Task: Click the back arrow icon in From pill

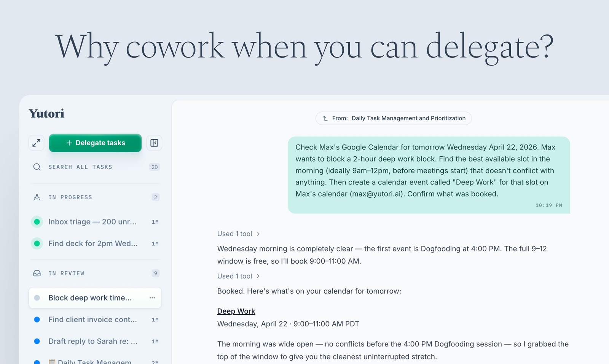Action: coord(325,118)
